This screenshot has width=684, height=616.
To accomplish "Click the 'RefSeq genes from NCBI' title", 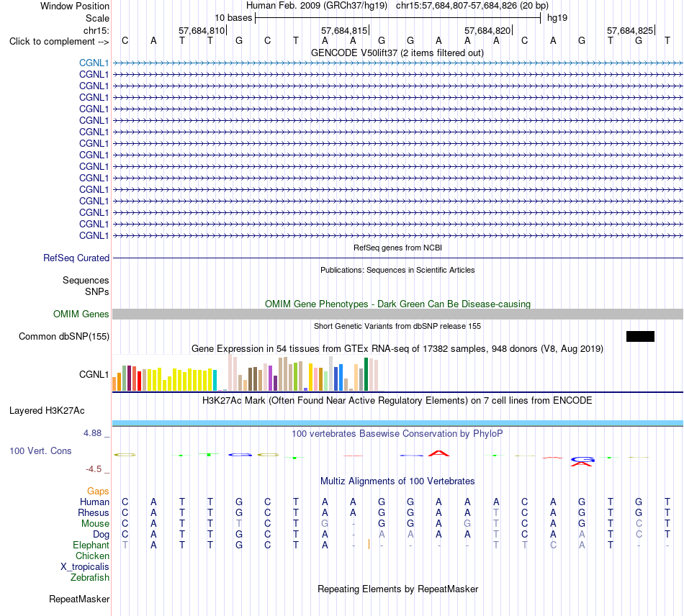I will pyautogui.click(x=397, y=248).
